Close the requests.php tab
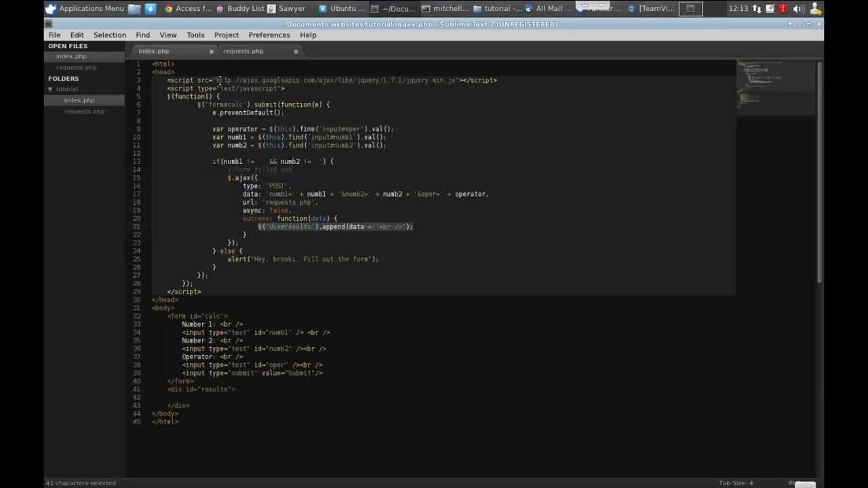 point(296,51)
